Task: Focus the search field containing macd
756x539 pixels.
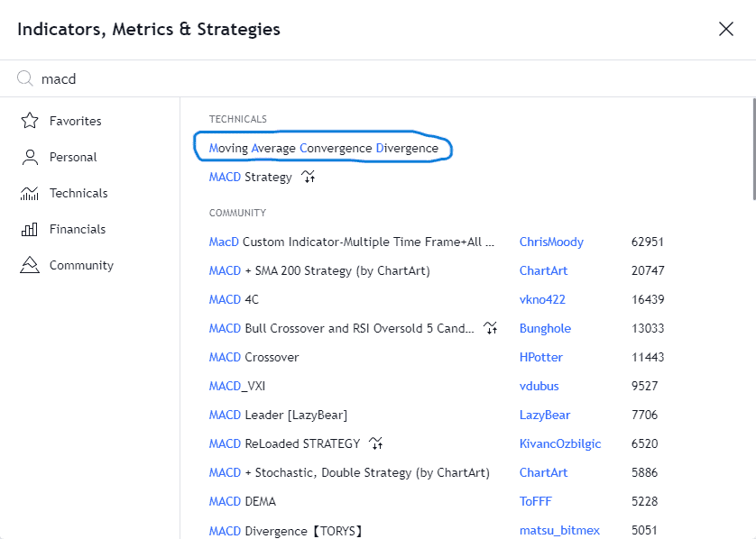Action: coord(378,78)
